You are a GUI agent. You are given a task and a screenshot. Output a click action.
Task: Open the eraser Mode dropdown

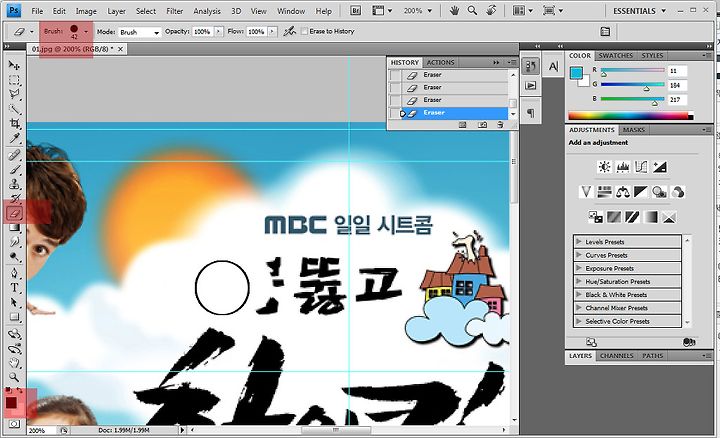(139, 32)
